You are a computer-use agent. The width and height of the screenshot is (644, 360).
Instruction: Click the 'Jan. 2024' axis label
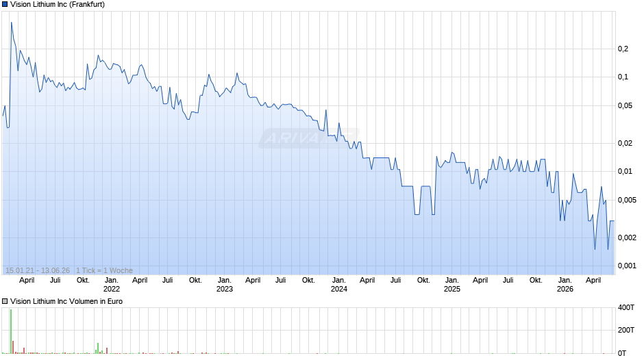pyautogui.click(x=339, y=285)
